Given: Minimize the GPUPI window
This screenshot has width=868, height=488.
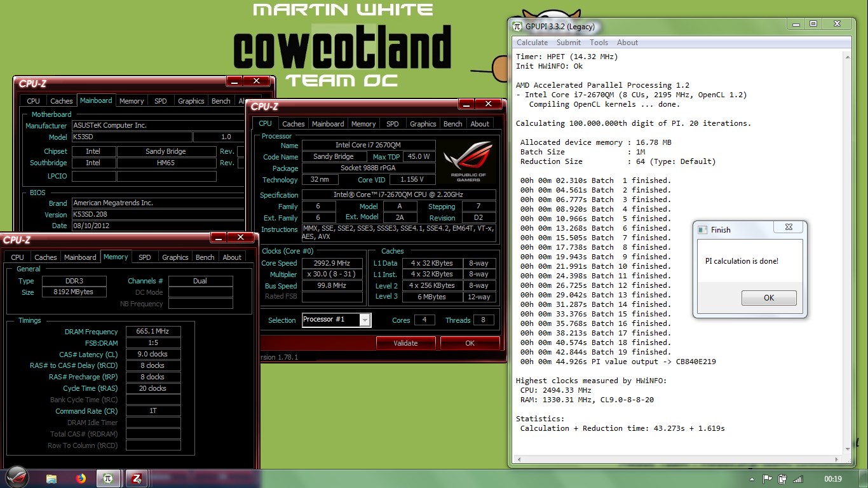Looking at the screenshot, I should (x=795, y=24).
